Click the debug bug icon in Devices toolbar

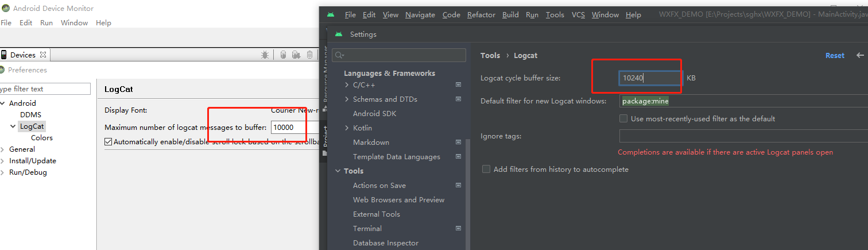point(265,55)
